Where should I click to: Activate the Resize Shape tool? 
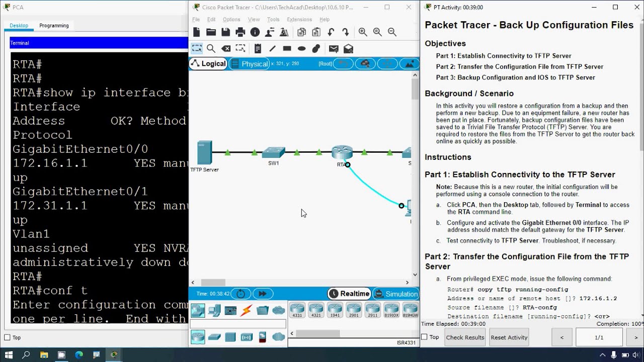click(x=240, y=48)
